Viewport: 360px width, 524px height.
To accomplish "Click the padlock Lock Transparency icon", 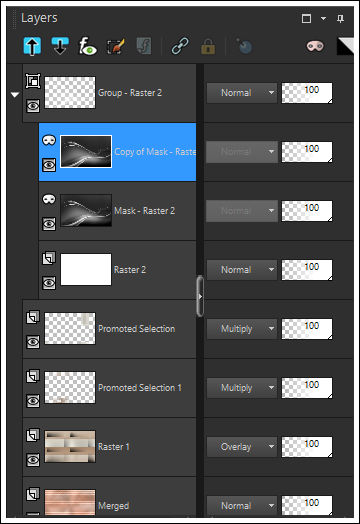I will pyautogui.click(x=208, y=46).
